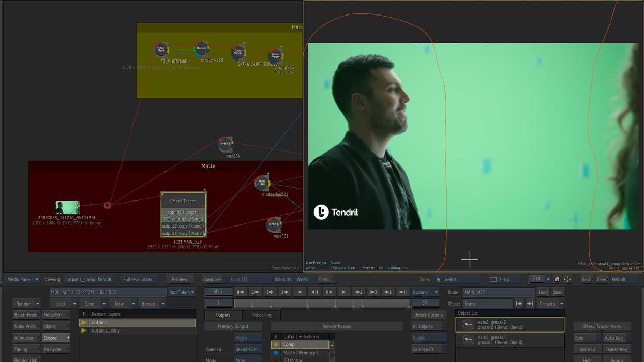
Task: Click the Preview button
Action: pyautogui.click(x=179, y=279)
